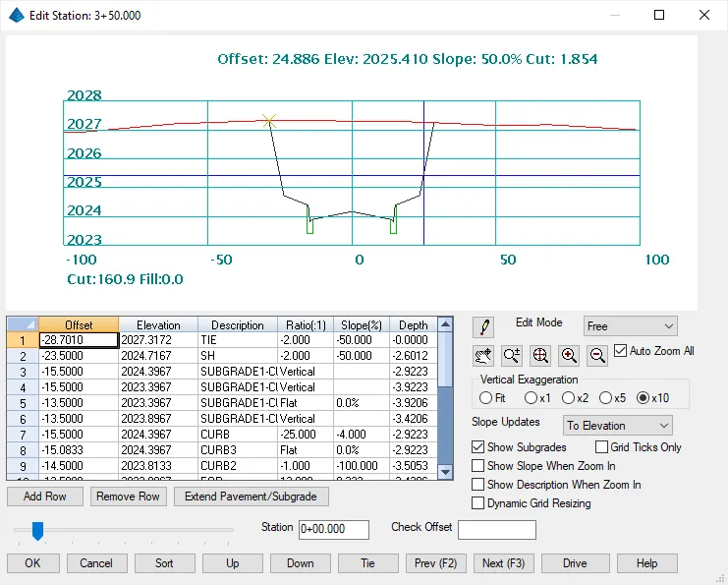Click the station slider thumb
728x585 pixels.
(37, 531)
